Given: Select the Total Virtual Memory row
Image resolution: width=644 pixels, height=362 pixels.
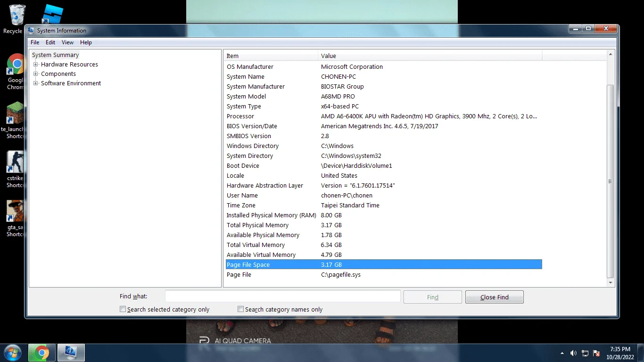Looking at the screenshot, I should (383, 245).
